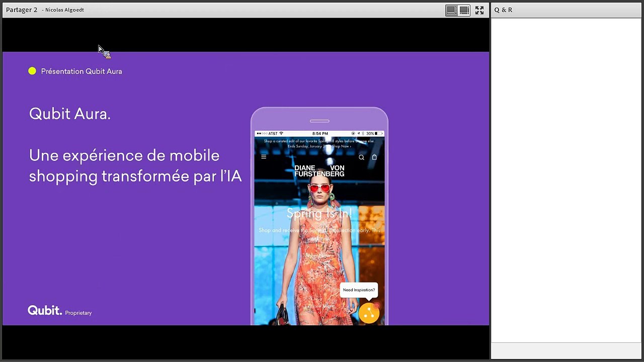
Task: Click the "8:54 PM" time in the phone status bar
Action: (x=320, y=134)
